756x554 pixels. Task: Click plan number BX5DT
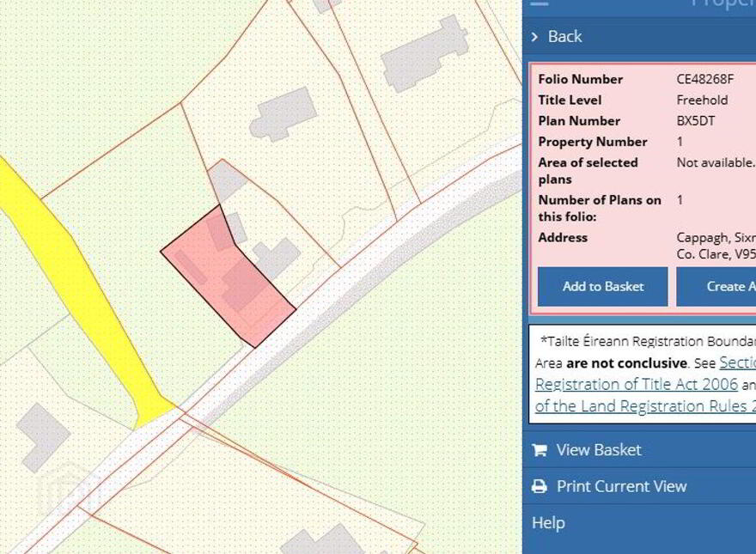pyautogui.click(x=696, y=120)
